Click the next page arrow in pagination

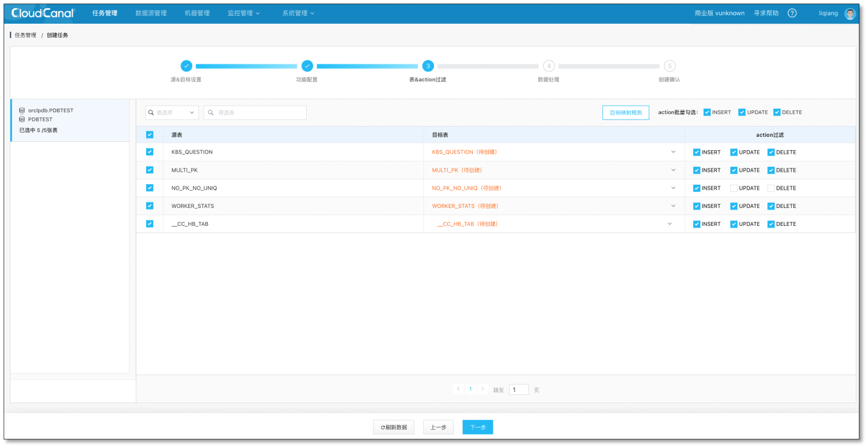(x=482, y=389)
